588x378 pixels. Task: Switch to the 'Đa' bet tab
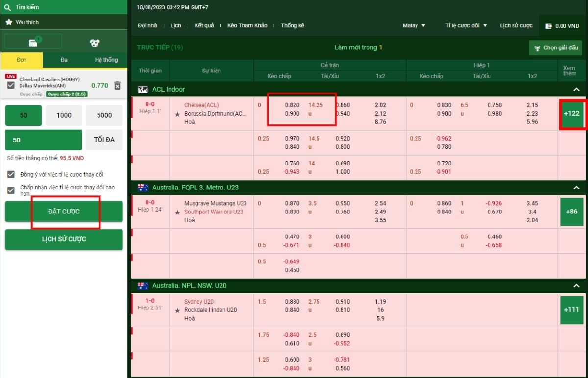coord(64,60)
